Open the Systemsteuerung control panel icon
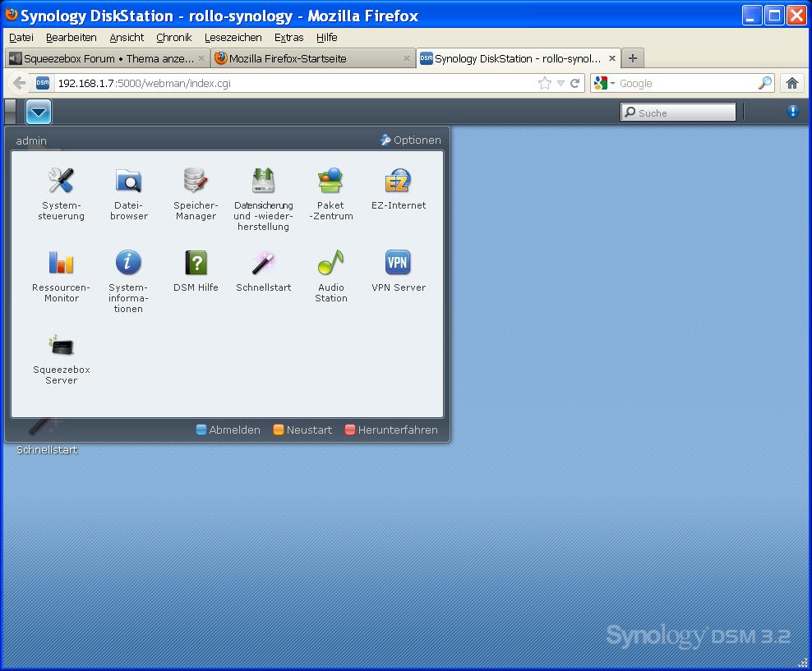This screenshot has width=812, height=671. 62,182
